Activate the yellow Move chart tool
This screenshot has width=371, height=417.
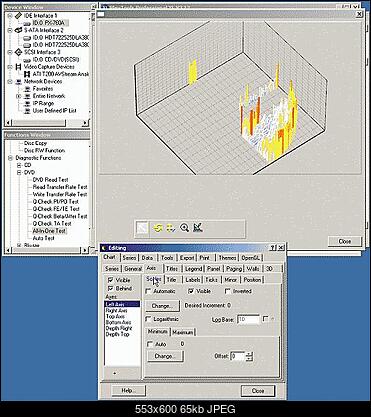[x=170, y=228]
